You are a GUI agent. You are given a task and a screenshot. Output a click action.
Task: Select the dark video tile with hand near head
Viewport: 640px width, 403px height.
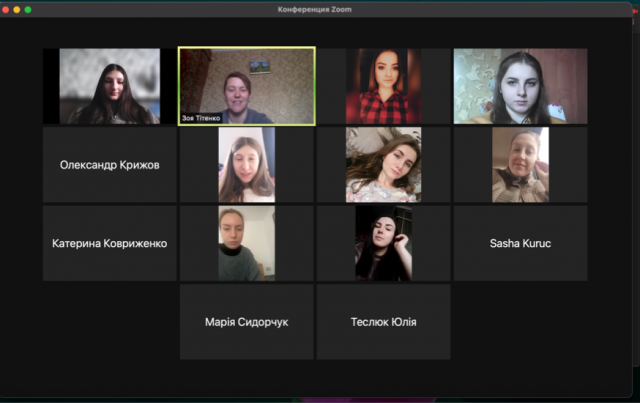coord(383,243)
